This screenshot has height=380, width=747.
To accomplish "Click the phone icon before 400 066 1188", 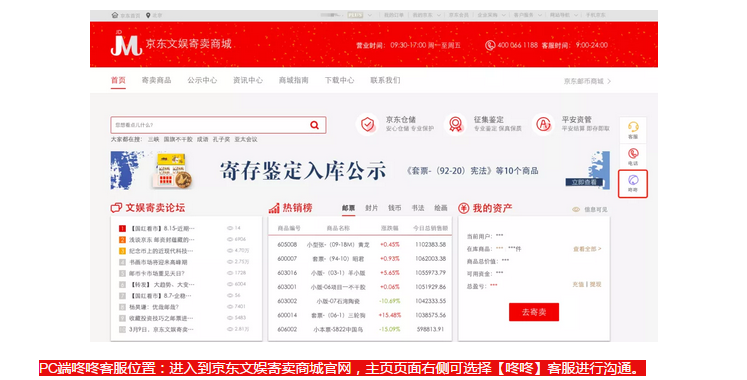I will tap(490, 45).
